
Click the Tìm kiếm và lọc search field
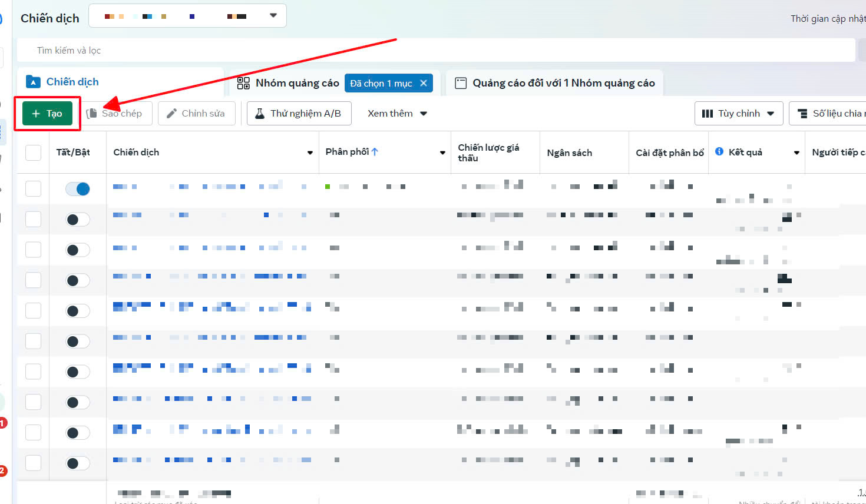pos(436,51)
